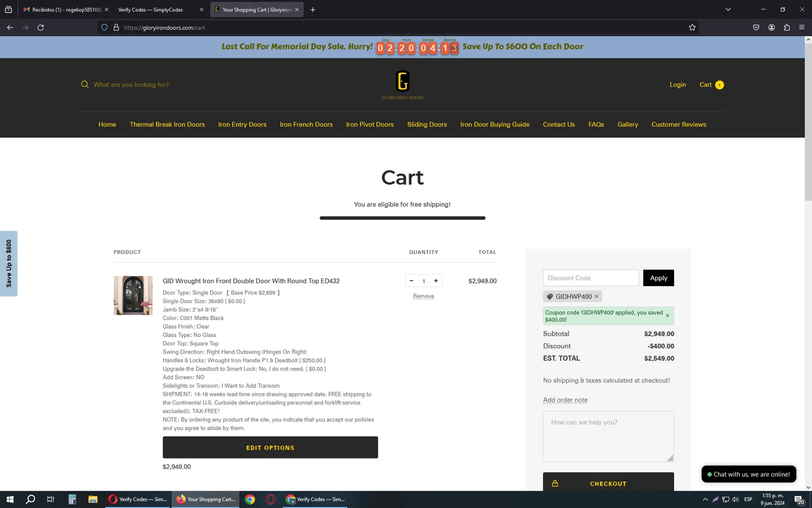Open Thermal Break Iron Doors menu
This screenshot has height=508, width=812.
(x=167, y=125)
